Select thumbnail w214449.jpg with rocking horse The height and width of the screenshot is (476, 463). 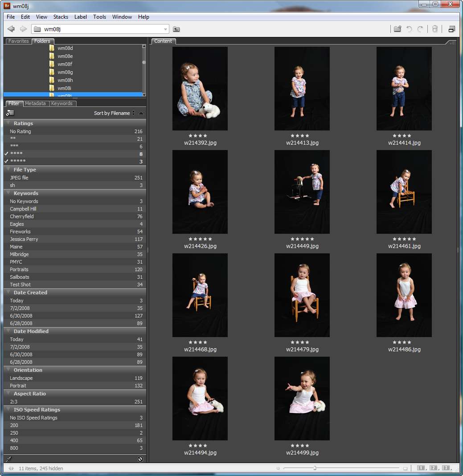(x=302, y=192)
